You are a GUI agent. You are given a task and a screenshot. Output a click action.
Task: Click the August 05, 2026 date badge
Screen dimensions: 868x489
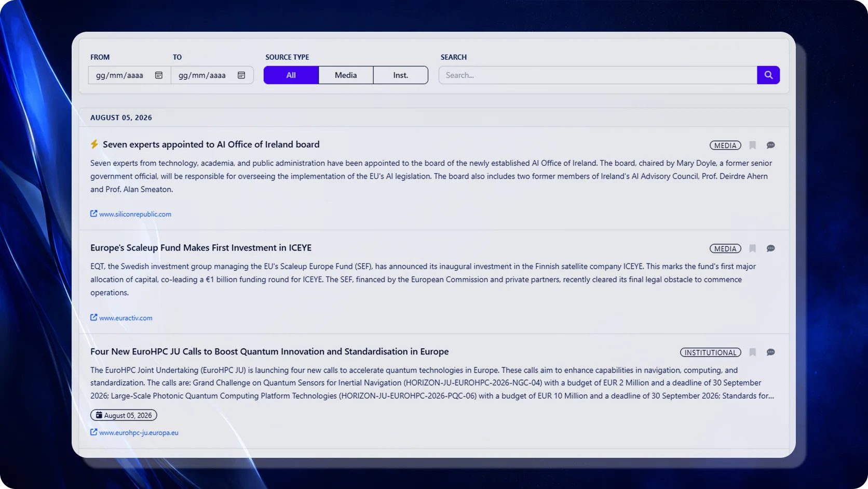124,415
